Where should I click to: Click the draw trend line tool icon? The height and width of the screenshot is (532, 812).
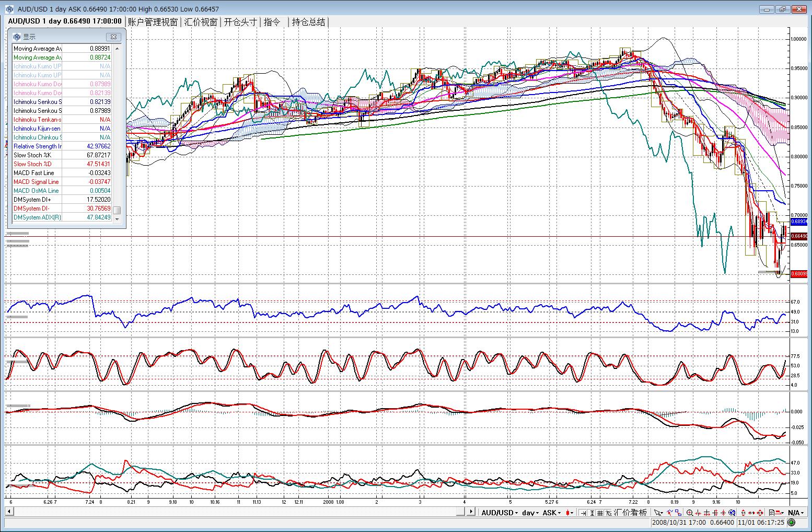click(x=669, y=513)
